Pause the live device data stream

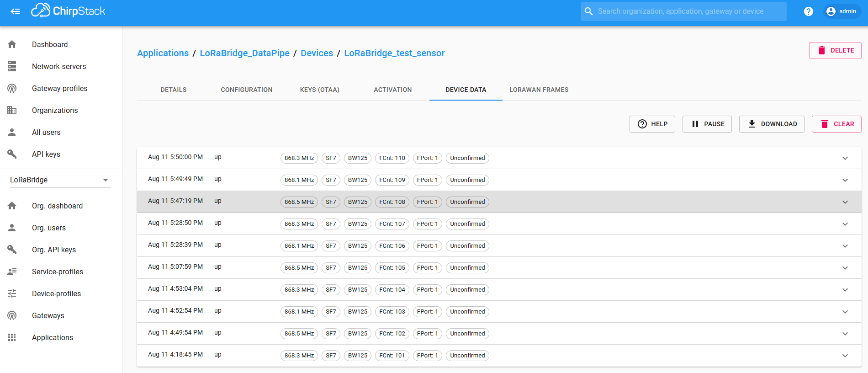[707, 124]
